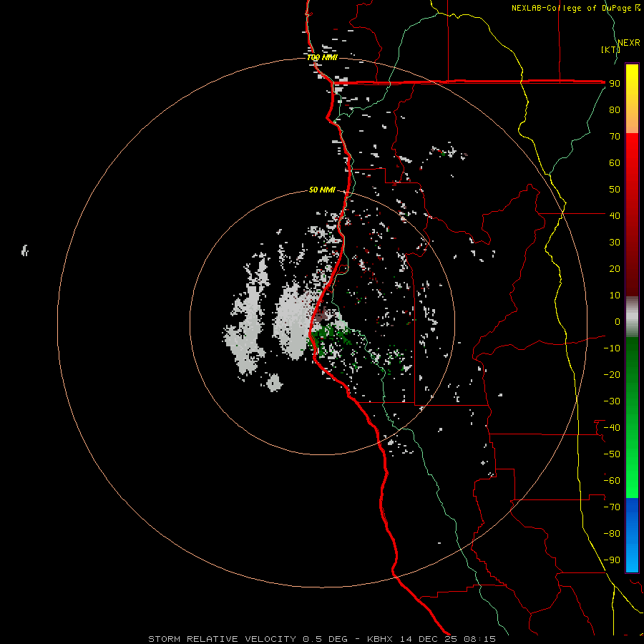Image resolution: width=644 pixels, height=644 pixels.
Task: Pick the red segment of the color bar
Action: point(632,215)
